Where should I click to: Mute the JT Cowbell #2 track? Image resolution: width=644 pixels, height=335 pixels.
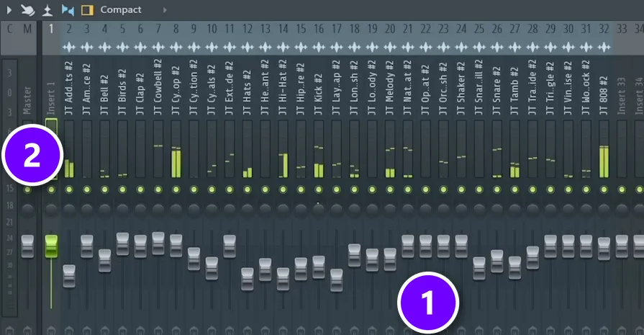[158, 189]
